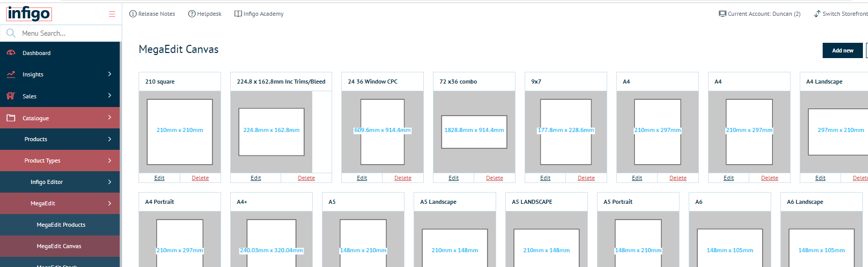Open MegaEdit Products menu item
Image resolution: width=868 pixels, height=267 pixels.
(61, 225)
